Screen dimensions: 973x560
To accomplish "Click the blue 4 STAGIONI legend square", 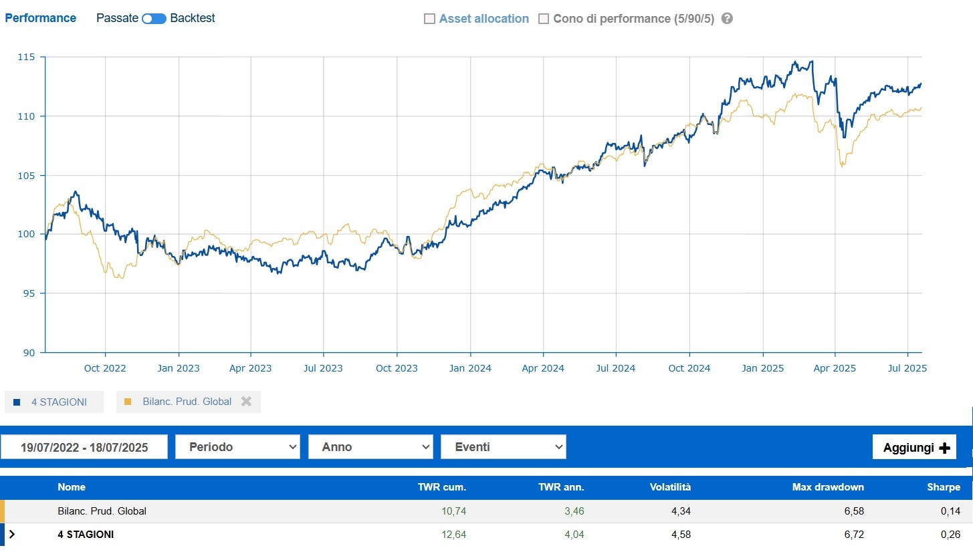I will (17, 402).
